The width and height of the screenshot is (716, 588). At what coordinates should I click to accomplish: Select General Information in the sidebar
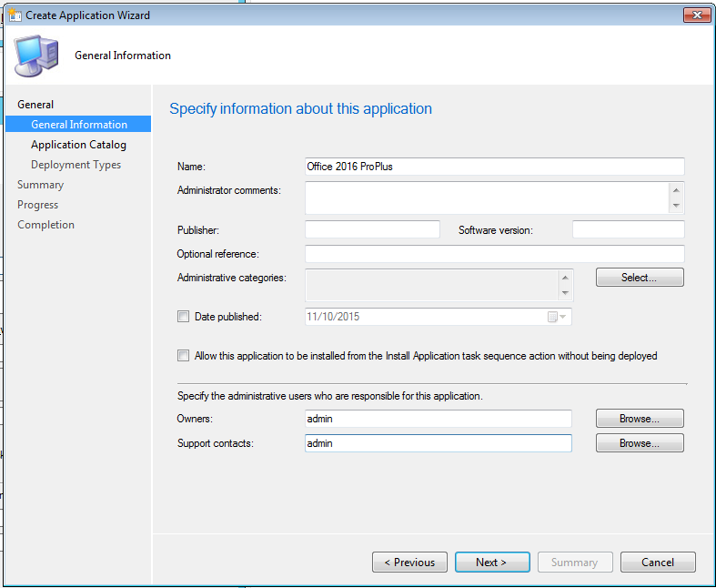(x=78, y=125)
